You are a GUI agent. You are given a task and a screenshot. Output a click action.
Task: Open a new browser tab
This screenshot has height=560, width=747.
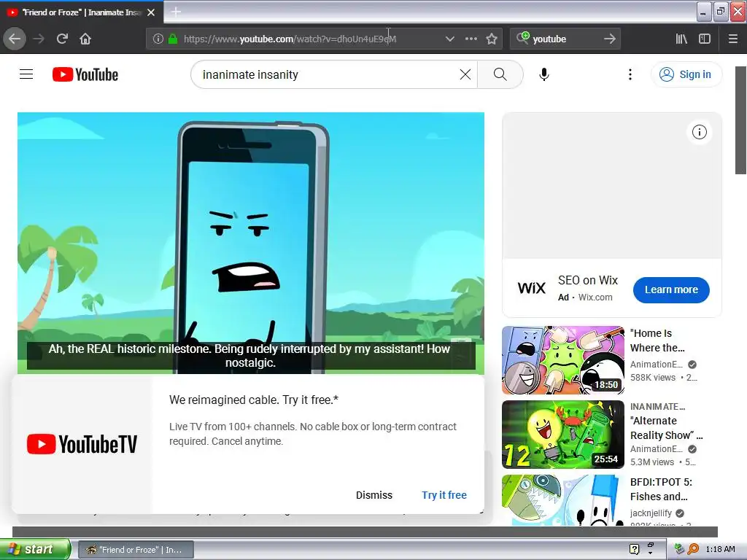click(x=176, y=12)
